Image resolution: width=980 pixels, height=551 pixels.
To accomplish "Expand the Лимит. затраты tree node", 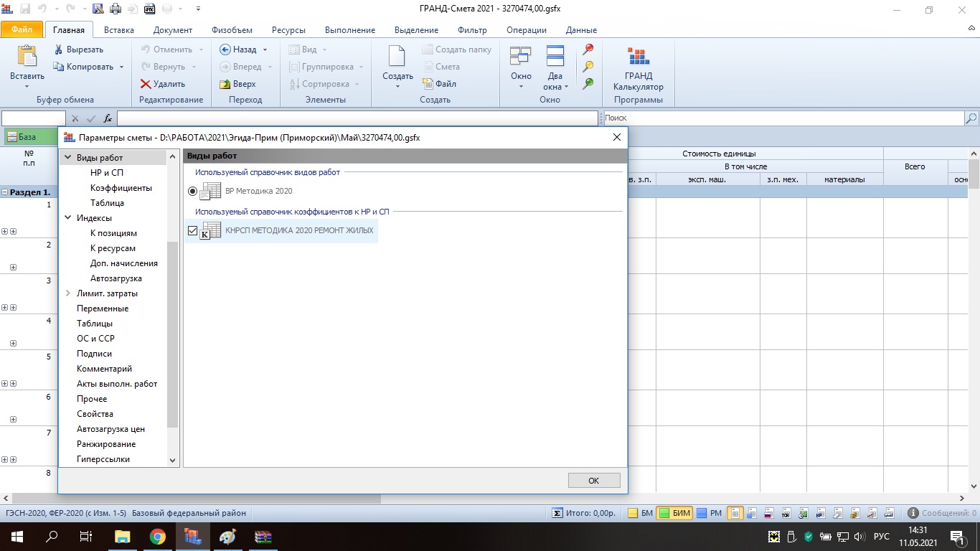I will tap(68, 293).
